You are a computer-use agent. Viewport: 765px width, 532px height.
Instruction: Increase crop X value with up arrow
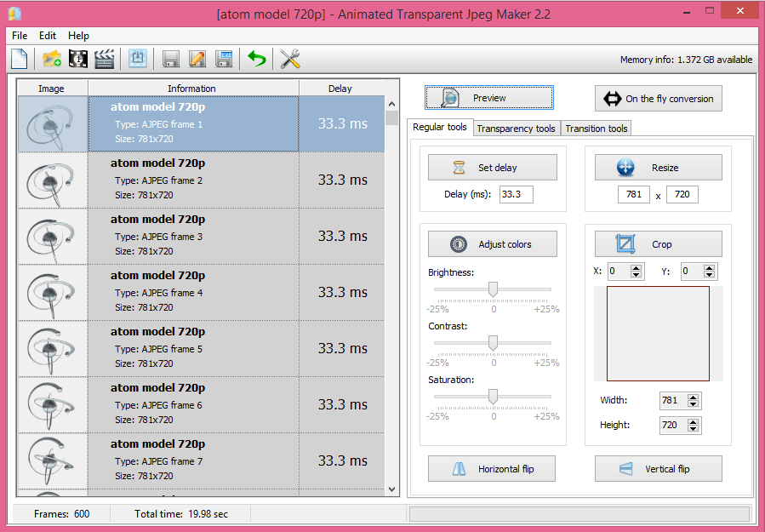(637, 267)
